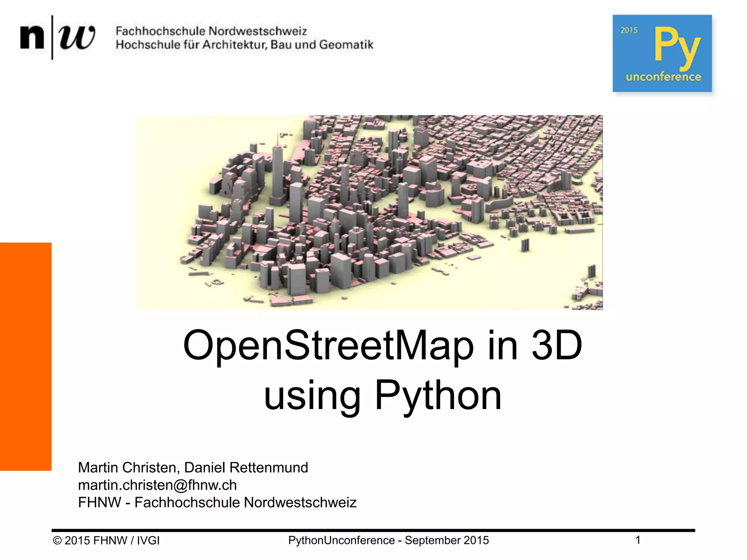Open the martin.christen@fhnw.ch email link
This screenshot has width=747, height=560.
157,485
